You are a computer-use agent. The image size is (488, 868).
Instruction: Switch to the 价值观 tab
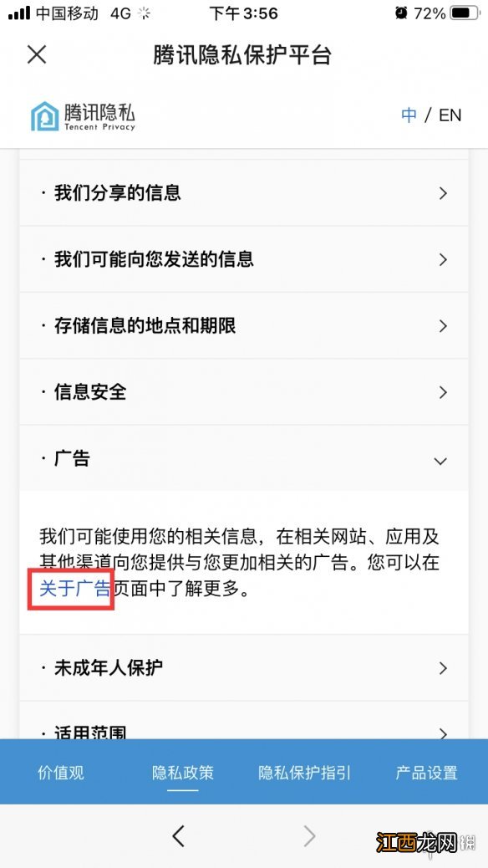tap(61, 772)
